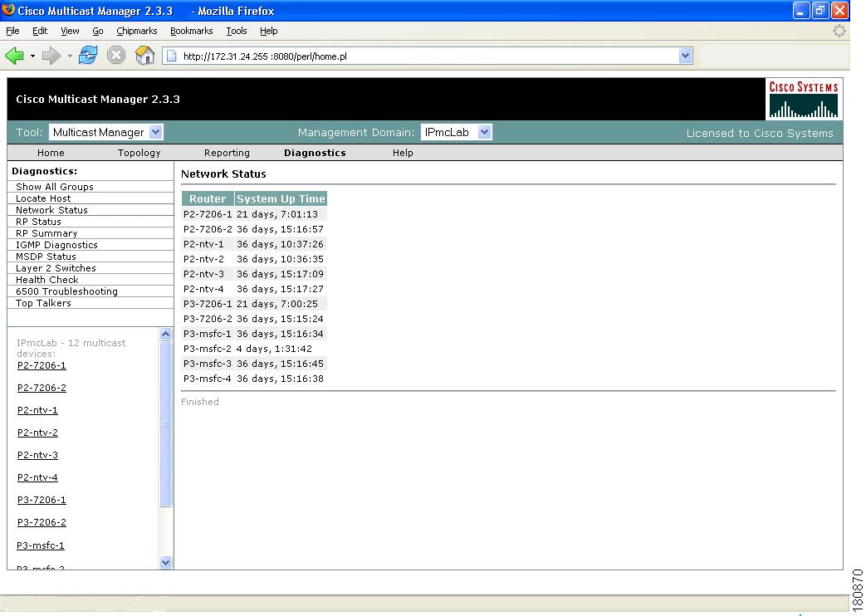The height and width of the screenshot is (616, 866).
Task: Click the uptime value 21 days, 7:01:13
Action: coord(277,214)
